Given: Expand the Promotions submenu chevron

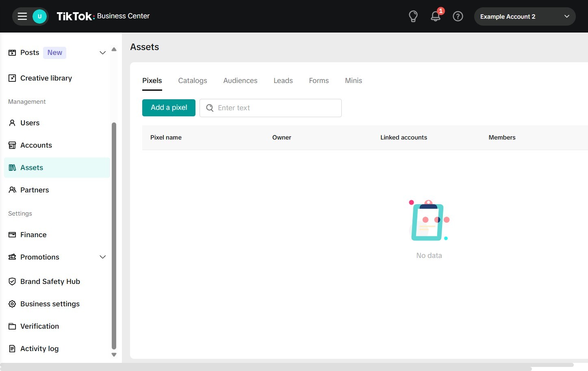Looking at the screenshot, I should click(x=102, y=257).
